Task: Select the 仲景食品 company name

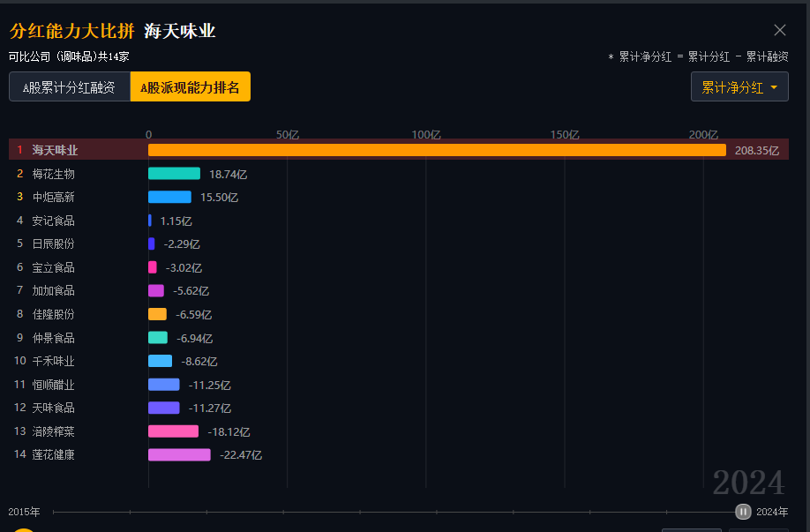Action: [53, 338]
